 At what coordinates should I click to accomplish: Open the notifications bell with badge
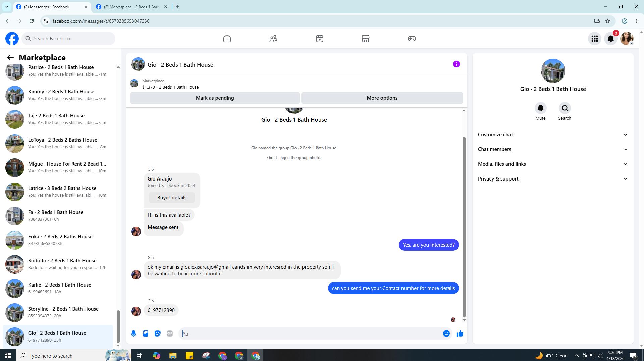[611, 39]
